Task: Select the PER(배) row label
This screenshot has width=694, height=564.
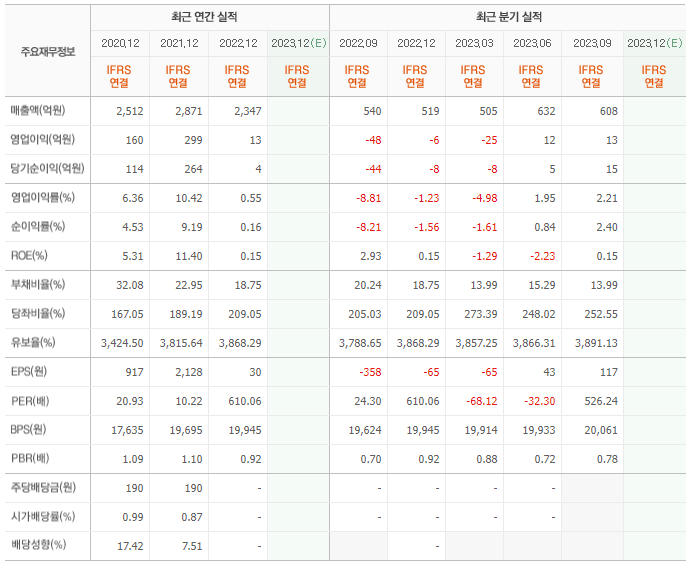Action: click(x=30, y=401)
